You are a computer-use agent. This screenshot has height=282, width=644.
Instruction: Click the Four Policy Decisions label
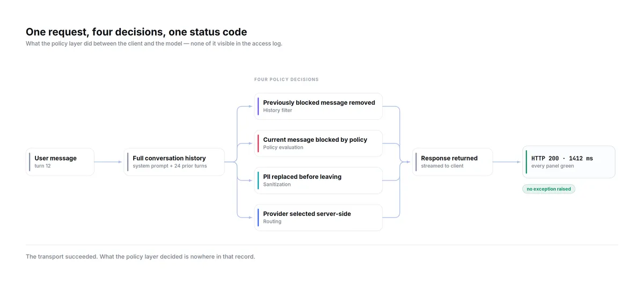pos(287,79)
